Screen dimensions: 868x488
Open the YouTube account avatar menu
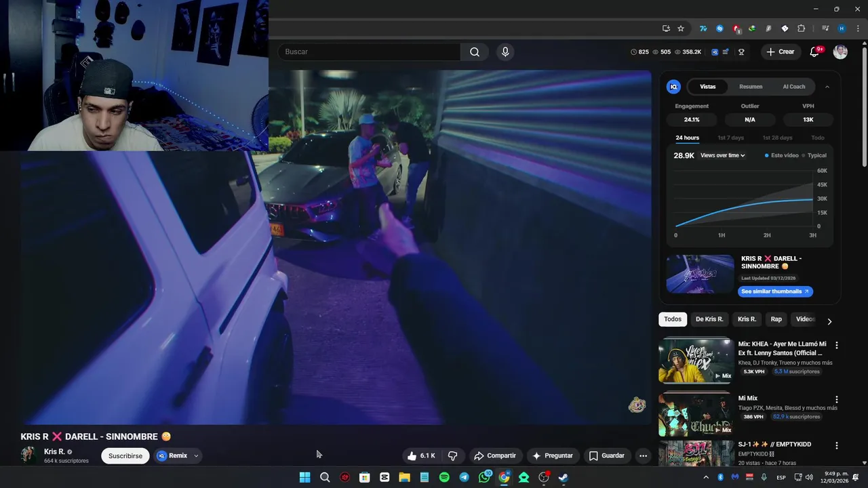[840, 52]
